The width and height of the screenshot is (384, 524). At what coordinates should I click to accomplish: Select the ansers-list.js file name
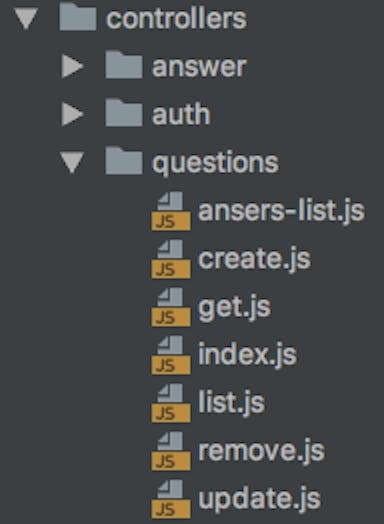click(x=281, y=211)
